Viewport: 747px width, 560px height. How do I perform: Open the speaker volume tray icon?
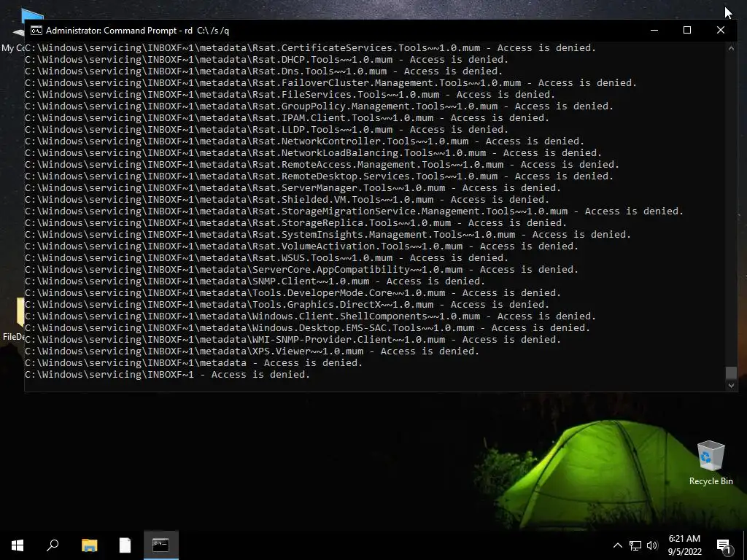pyautogui.click(x=652, y=545)
